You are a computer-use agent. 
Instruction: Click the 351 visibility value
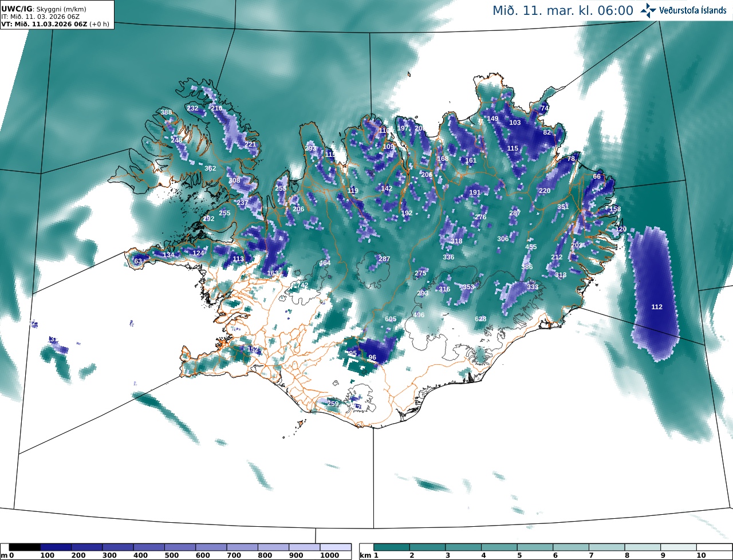tap(563, 207)
